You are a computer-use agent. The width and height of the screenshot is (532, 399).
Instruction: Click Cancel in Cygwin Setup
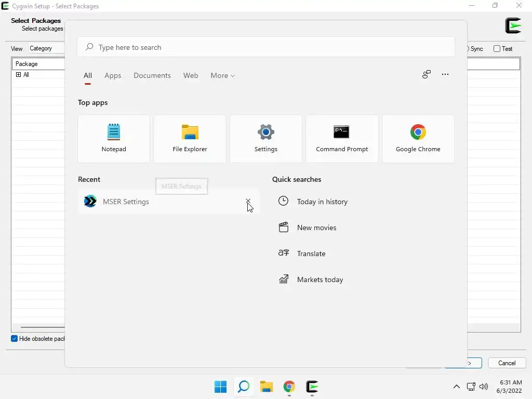(x=507, y=363)
